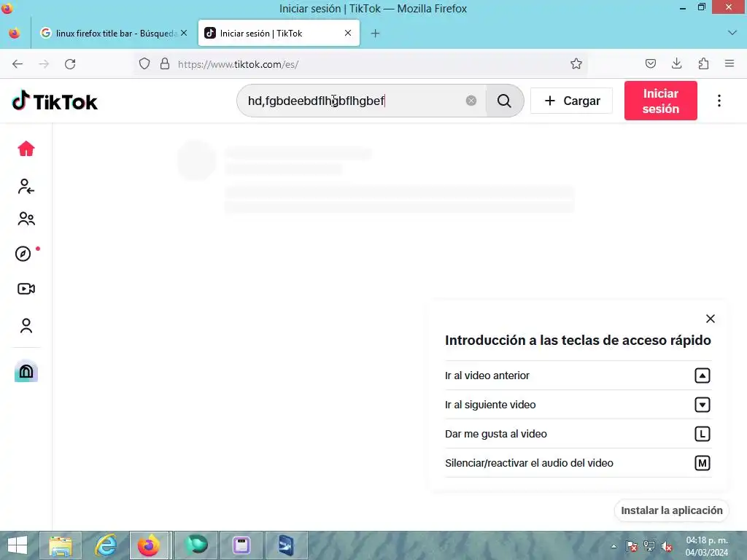Image resolution: width=747 pixels, height=560 pixels.
Task: Click the up arrow key icon
Action: 703,376
